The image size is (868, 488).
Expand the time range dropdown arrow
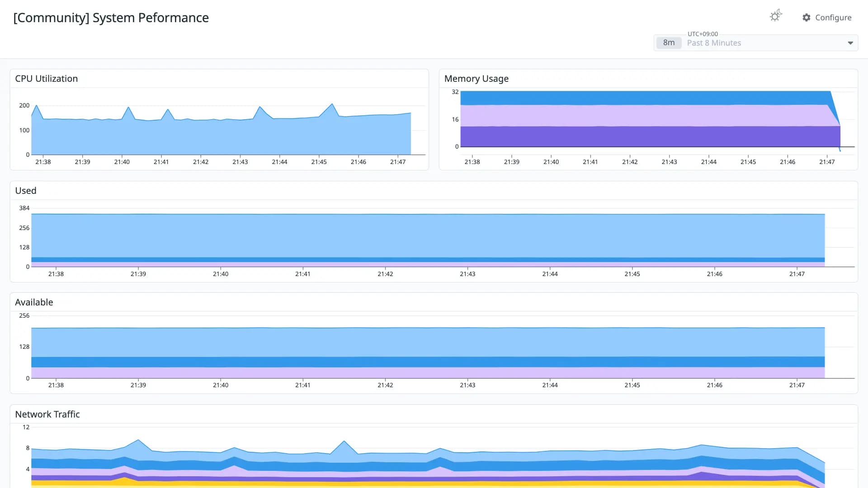850,43
